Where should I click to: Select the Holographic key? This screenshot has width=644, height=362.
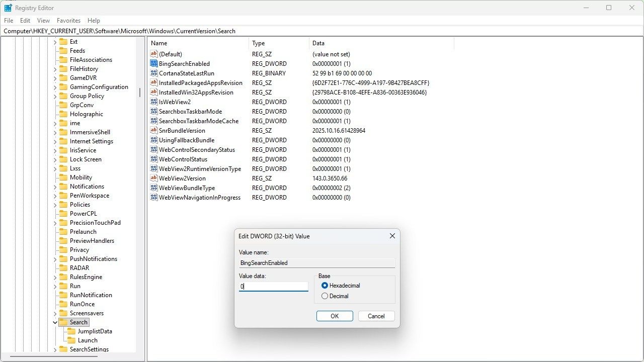tap(87, 114)
